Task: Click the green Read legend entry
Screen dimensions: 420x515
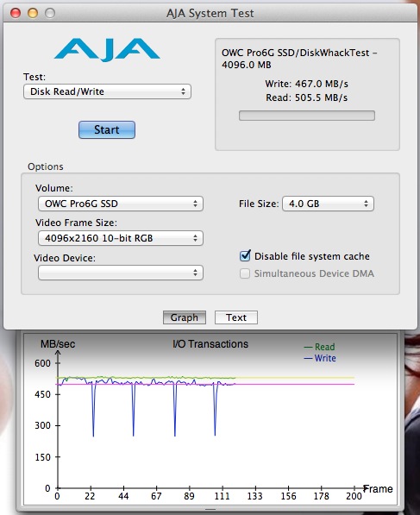Action: click(x=319, y=347)
